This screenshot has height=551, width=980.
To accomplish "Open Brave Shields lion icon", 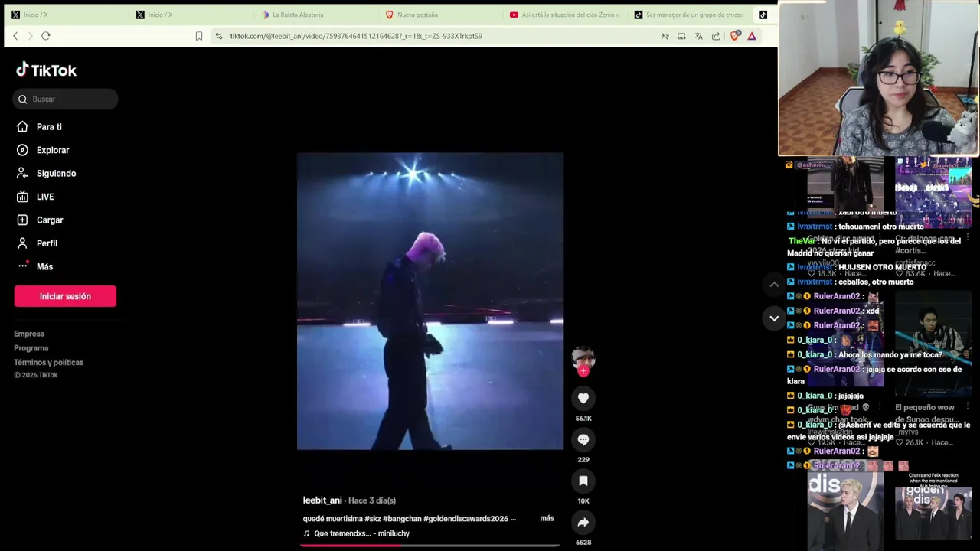I will pyautogui.click(x=735, y=36).
